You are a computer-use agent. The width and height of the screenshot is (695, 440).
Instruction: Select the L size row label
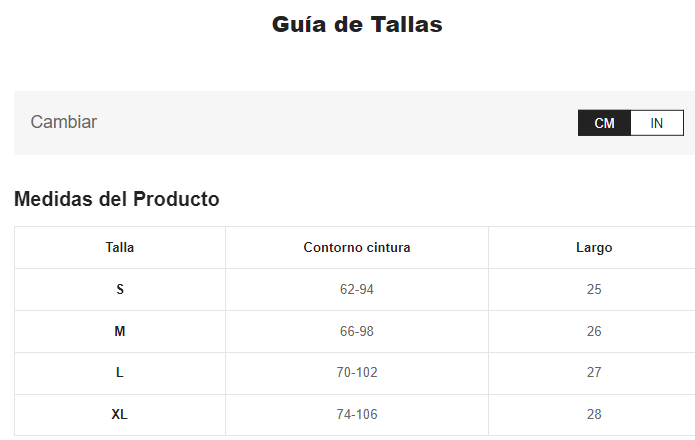pos(120,372)
